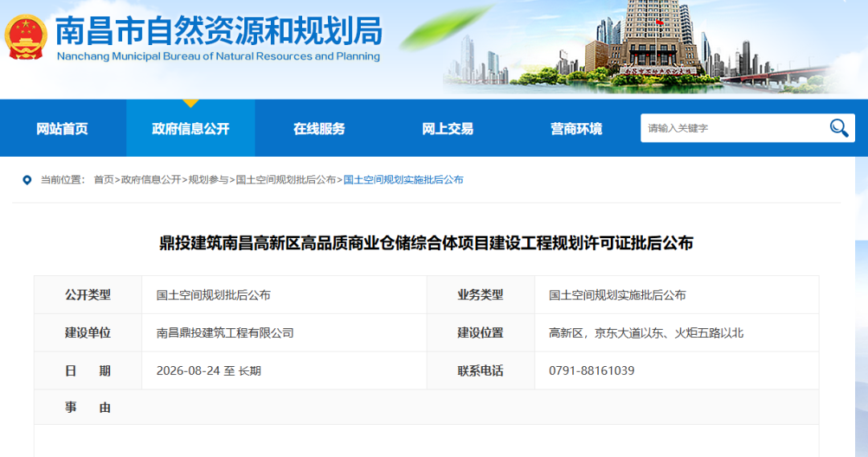Select the 业务类型 label cell
Screen dimensions: 868x457
coord(481,294)
